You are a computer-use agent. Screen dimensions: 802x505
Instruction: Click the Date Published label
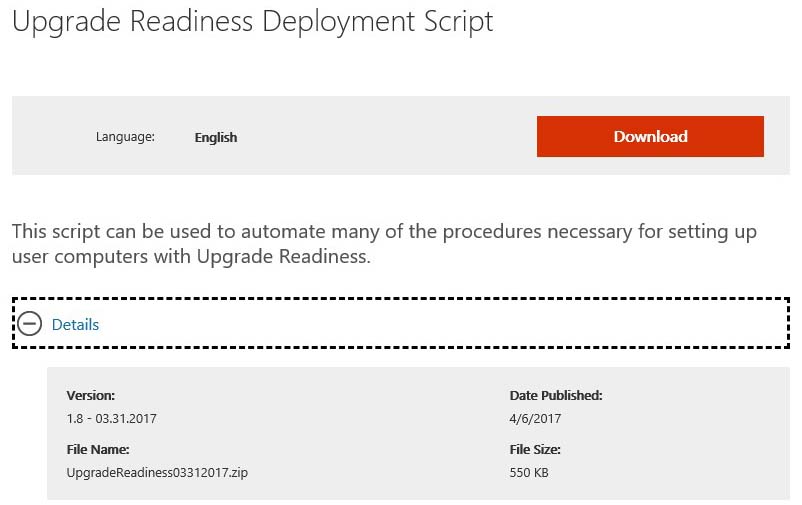pos(556,395)
